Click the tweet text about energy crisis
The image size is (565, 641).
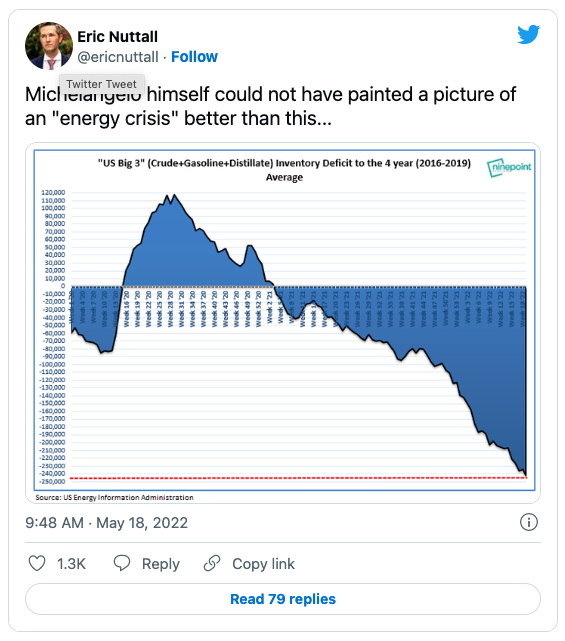[x=270, y=106]
